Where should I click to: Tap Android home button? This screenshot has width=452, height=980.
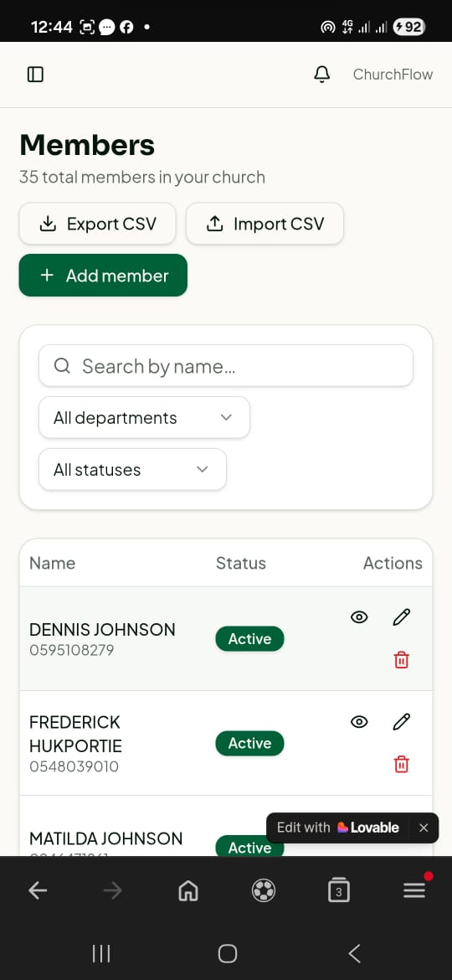[x=227, y=953]
